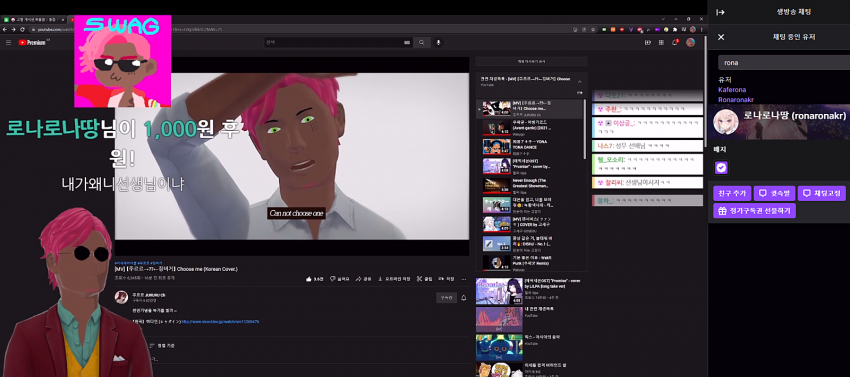Click the hide chat replay bar above the playlist
Viewport: 850px width, 377px height.
[x=531, y=61]
